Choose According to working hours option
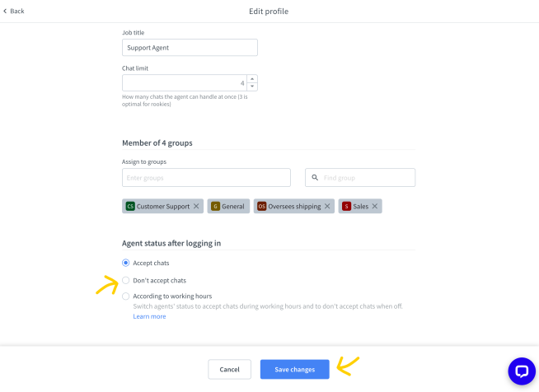Image resolution: width=539 pixels, height=392 pixels. (126, 296)
